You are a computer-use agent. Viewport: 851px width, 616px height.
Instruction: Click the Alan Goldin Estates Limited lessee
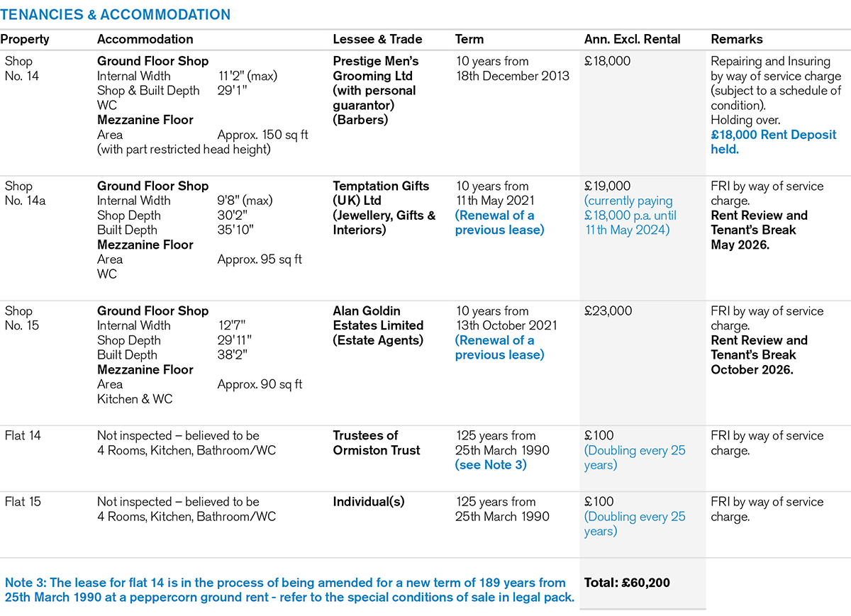click(378, 318)
